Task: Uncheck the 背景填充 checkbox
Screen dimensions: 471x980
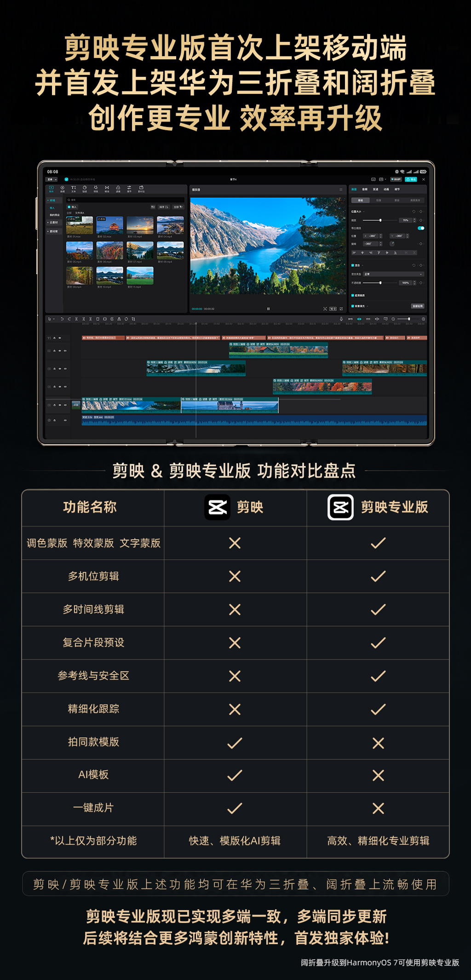Action: [x=353, y=306]
